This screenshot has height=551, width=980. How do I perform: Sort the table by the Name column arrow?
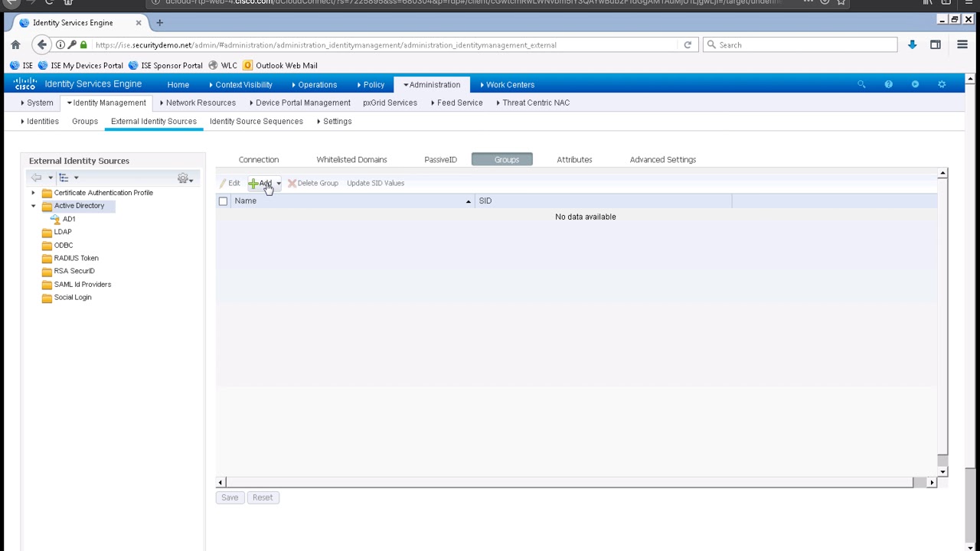[x=469, y=201]
